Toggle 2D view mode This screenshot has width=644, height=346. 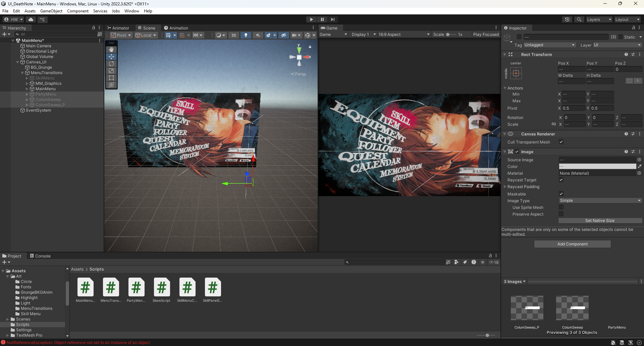click(234, 35)
